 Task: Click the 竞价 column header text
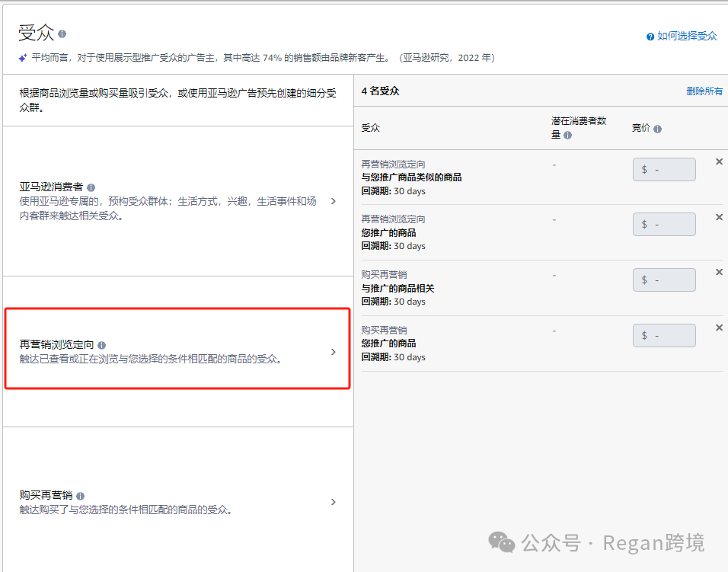640,128
